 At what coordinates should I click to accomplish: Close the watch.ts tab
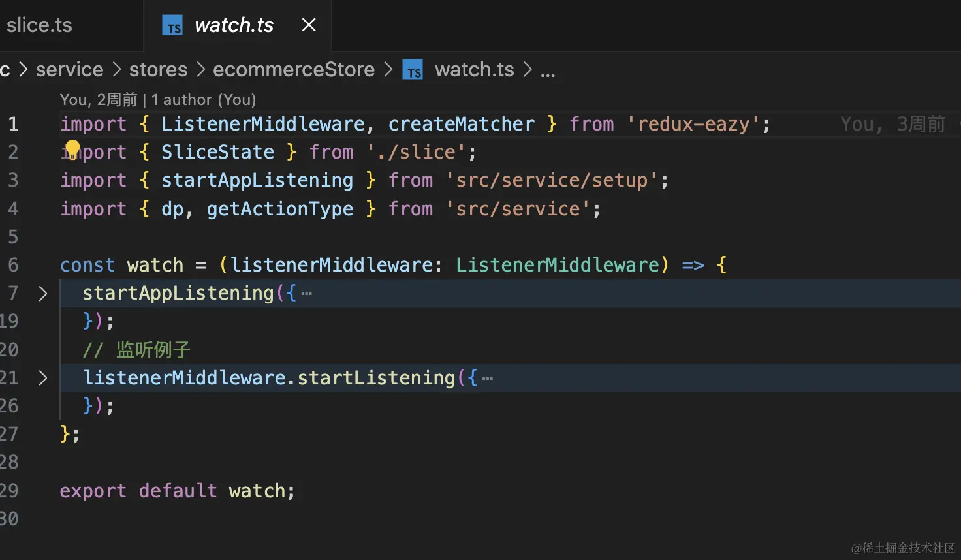point(309,25)
